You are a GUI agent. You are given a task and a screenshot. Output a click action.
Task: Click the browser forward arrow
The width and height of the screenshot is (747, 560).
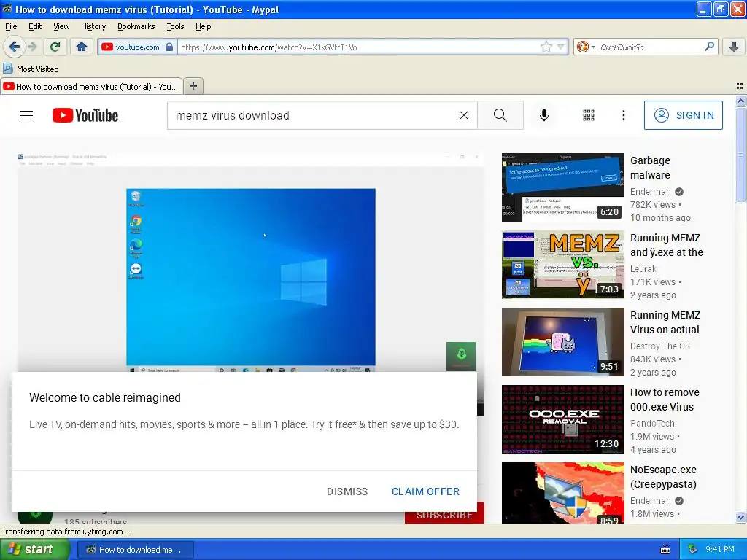(32, 47)
